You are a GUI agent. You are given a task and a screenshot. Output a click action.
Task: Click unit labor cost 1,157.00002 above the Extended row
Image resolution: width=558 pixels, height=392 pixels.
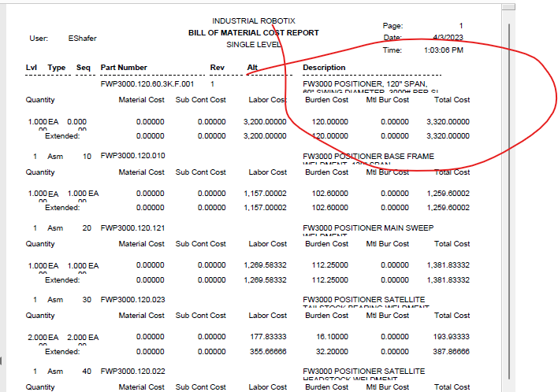265,194
